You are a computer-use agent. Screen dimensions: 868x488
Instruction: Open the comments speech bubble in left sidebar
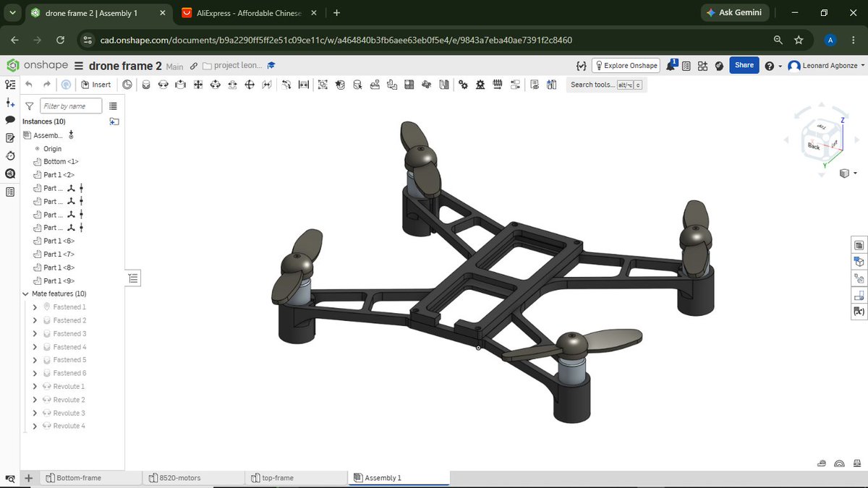click(10, 120)
